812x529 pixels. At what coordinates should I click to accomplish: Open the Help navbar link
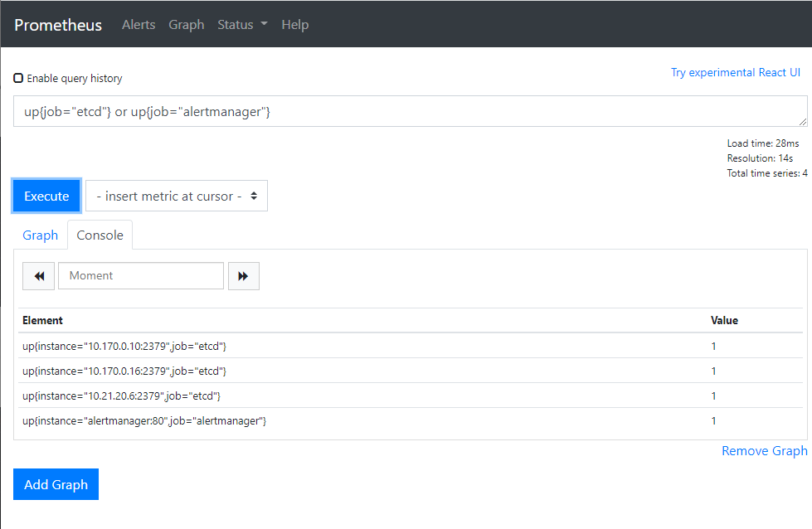pos(294,25)
